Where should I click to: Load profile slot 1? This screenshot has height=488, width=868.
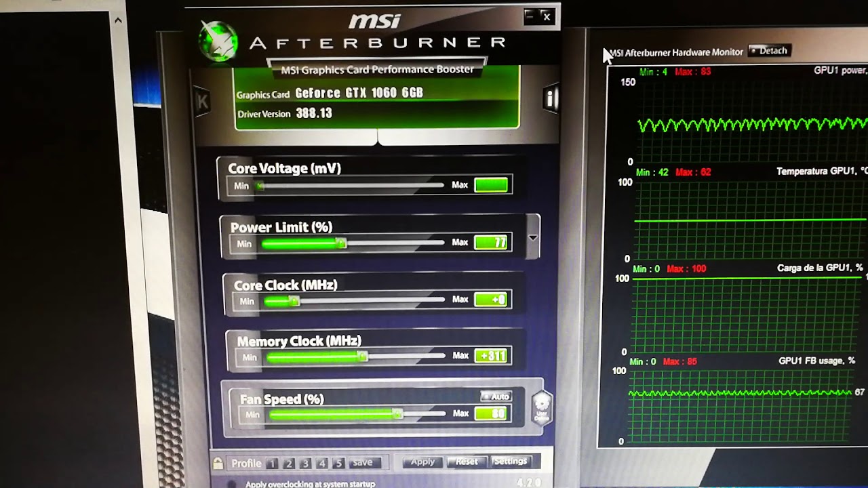click(272, 464)
